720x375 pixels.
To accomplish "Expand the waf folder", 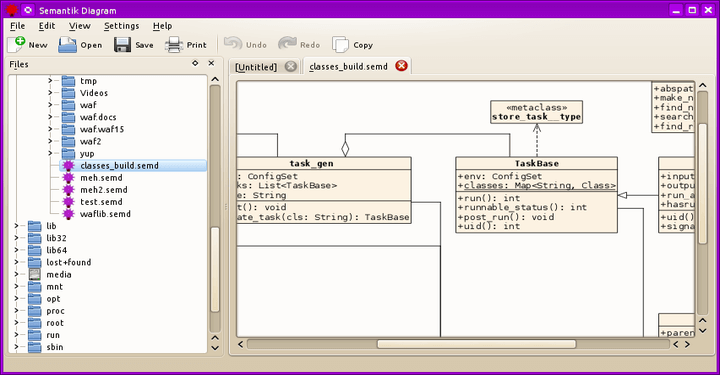I will [50, 105].
